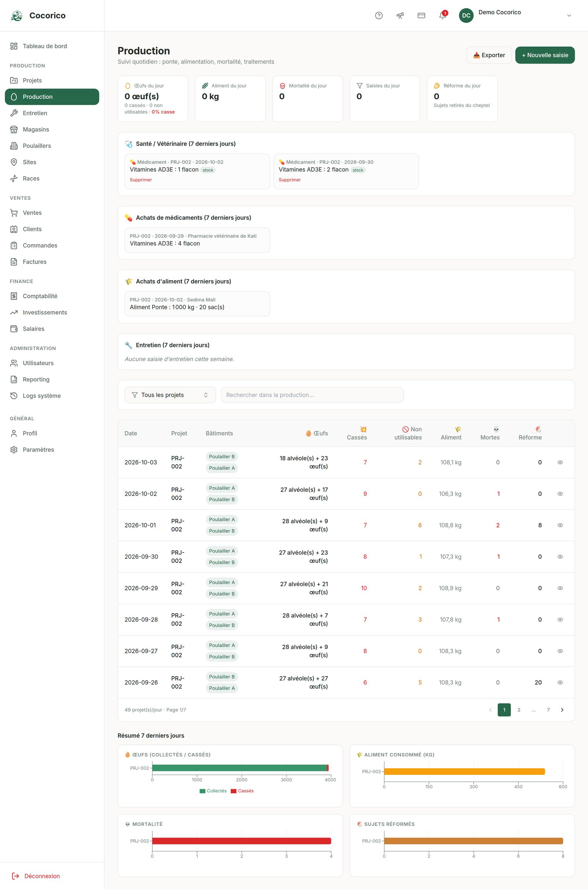Click Déconnexion to log out

(x=36, y=876)
